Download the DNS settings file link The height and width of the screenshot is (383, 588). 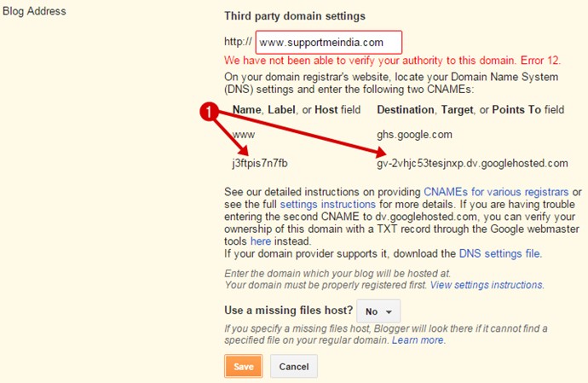499,254
